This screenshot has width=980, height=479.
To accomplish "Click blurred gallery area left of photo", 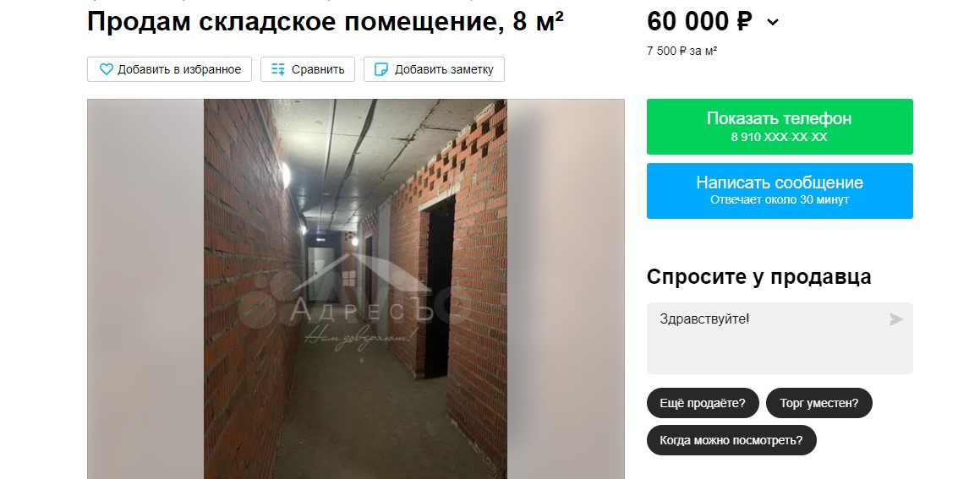I will [x=145, y=289].
